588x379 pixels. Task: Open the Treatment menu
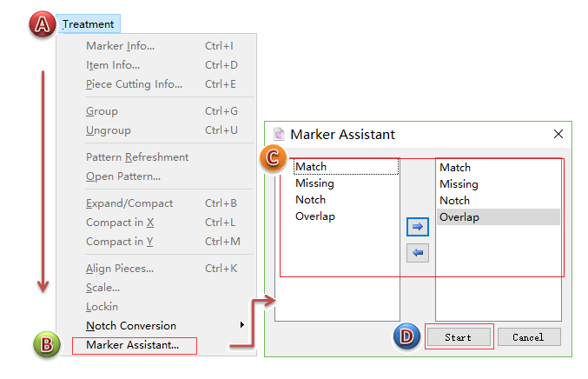coord(88,24)
